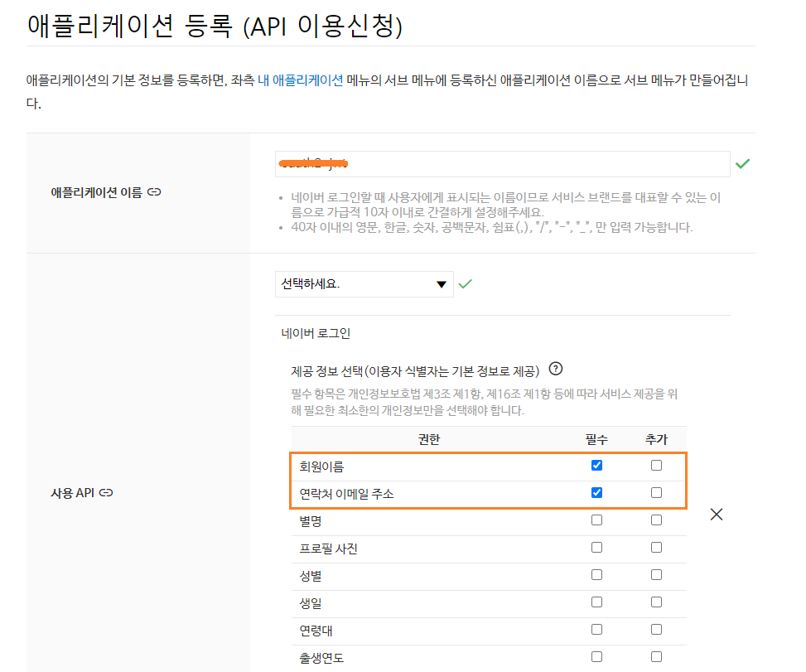The height and width of the screenshot is (672, 806).
Task: Click the 애플리케이션 이름 field label
Action: 96,192
